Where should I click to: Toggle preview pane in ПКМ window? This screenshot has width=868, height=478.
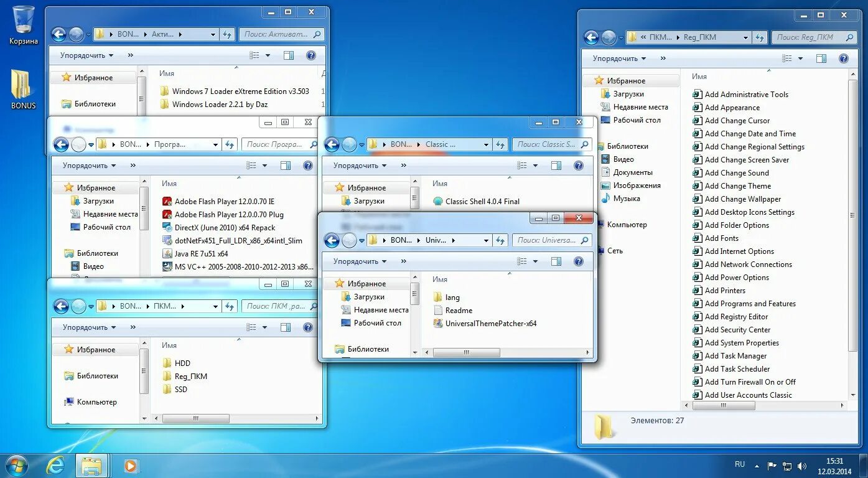coord(285,327)
